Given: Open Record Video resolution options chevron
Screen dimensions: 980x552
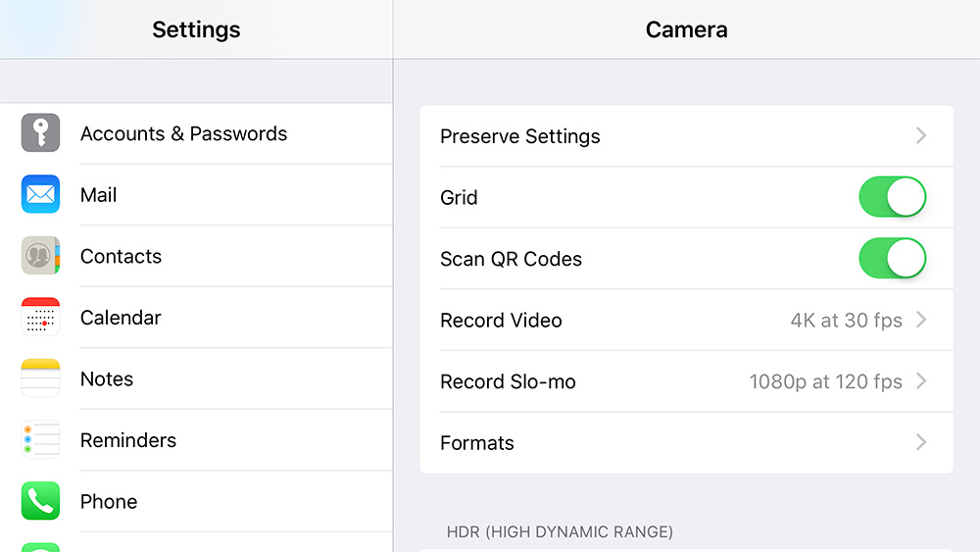Looking at the screenshot, I should (x=921, y=320).
